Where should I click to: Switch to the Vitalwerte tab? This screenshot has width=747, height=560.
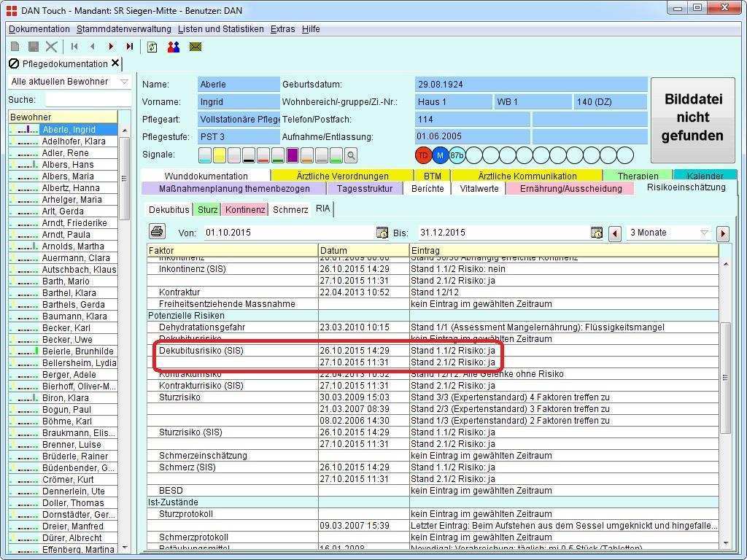click(x=479, y=188)
